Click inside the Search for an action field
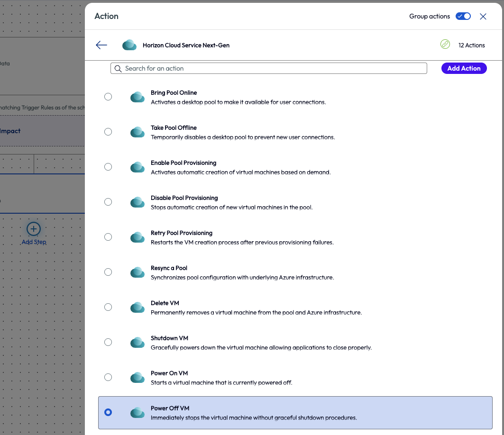Viewport: 504px width, 435px height. (268, 68)
